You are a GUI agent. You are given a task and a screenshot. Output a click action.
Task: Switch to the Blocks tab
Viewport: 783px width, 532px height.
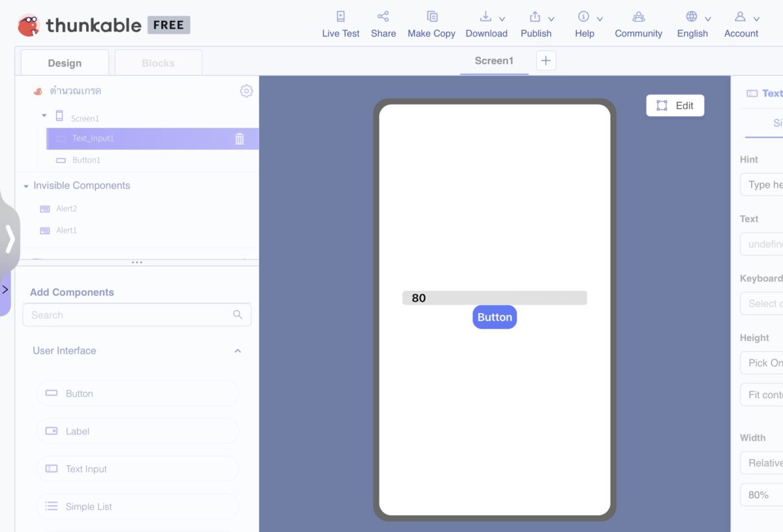click(158, 62)
